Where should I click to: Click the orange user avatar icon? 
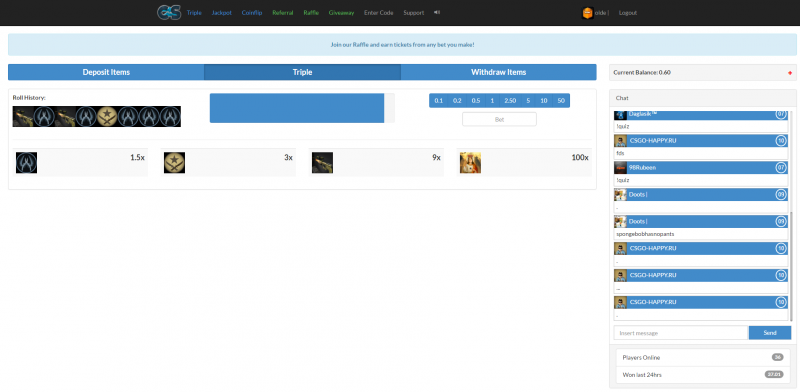pyautogui.click(x=588, y=13)
